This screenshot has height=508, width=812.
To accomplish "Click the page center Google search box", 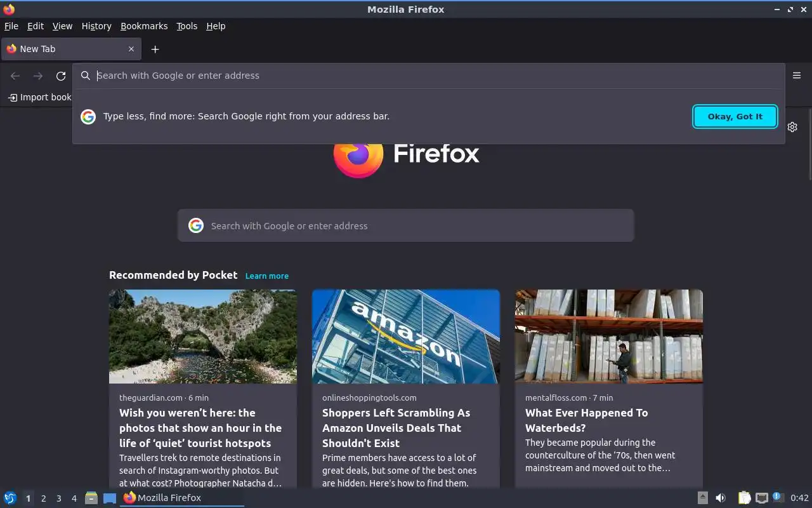I will [406, 225].
